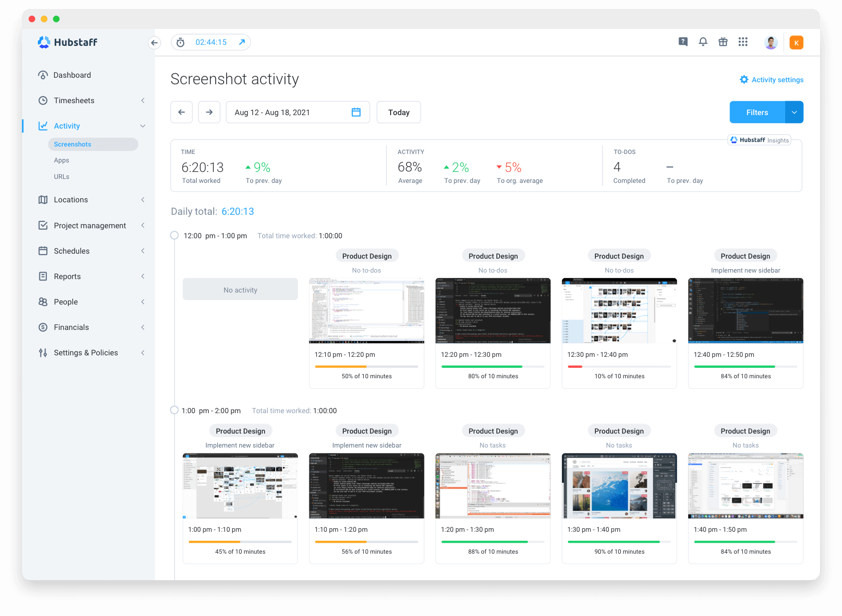The width and height of the screenshot is (842, 616).
Task: Expand the Locations submenu chevron
Action: 143,200
